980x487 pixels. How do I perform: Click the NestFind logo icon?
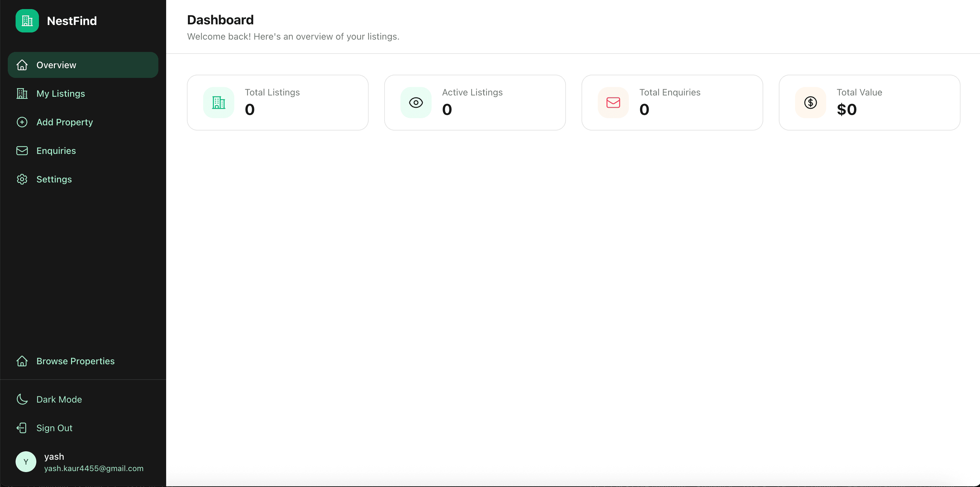tap(27, 21)
